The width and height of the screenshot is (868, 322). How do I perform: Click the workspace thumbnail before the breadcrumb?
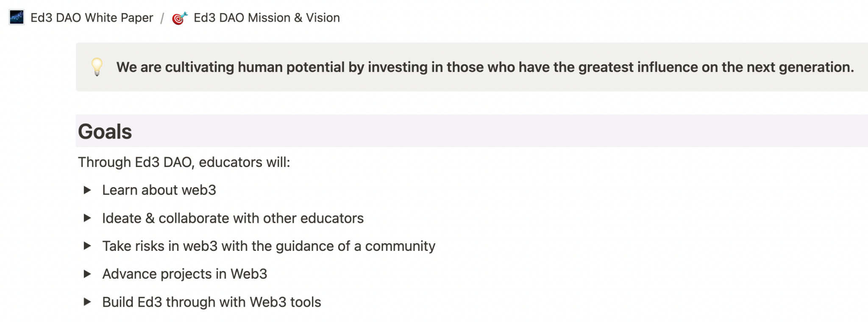(17, 17)
